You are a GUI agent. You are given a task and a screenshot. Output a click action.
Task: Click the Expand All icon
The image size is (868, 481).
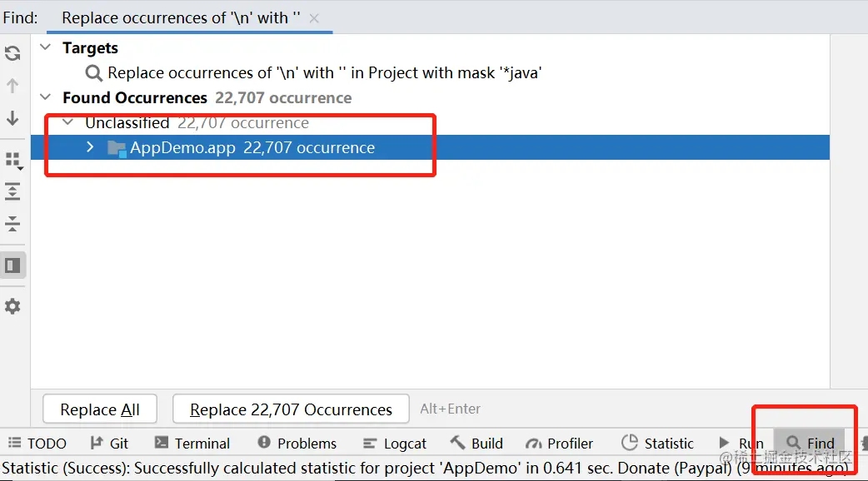(12, 191)
